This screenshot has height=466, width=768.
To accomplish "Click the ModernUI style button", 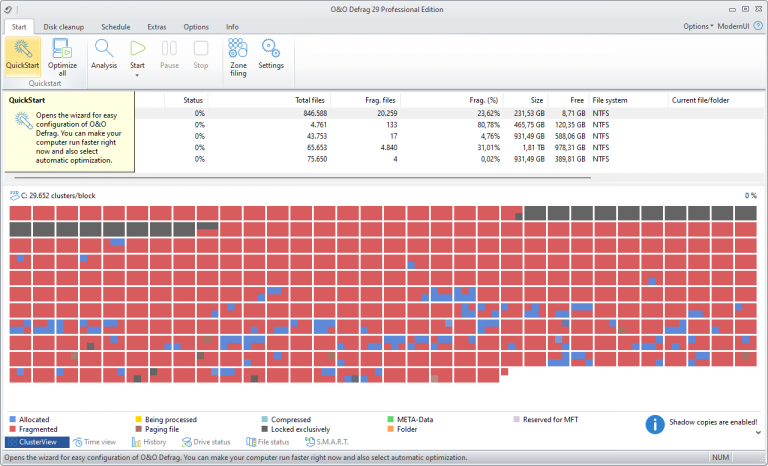I will [x=733, y=26].
